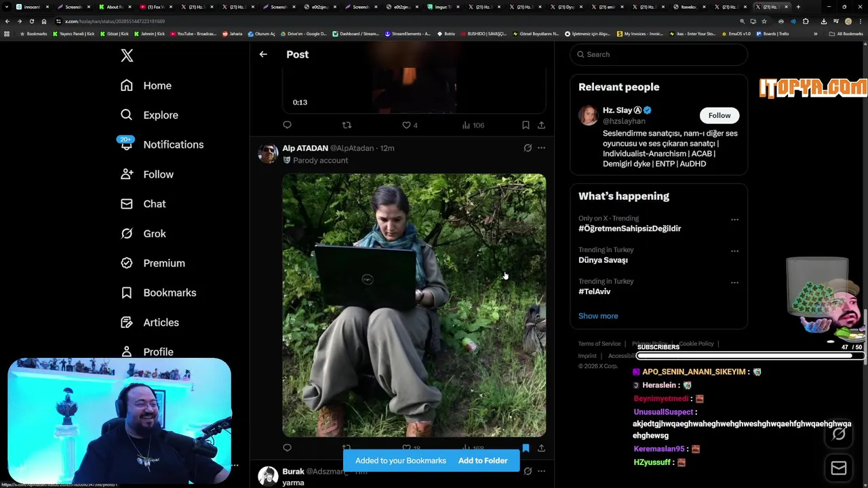Open more options on Burak's reply
This screenshot has width=868, height=488.
(x=541, y=471)
